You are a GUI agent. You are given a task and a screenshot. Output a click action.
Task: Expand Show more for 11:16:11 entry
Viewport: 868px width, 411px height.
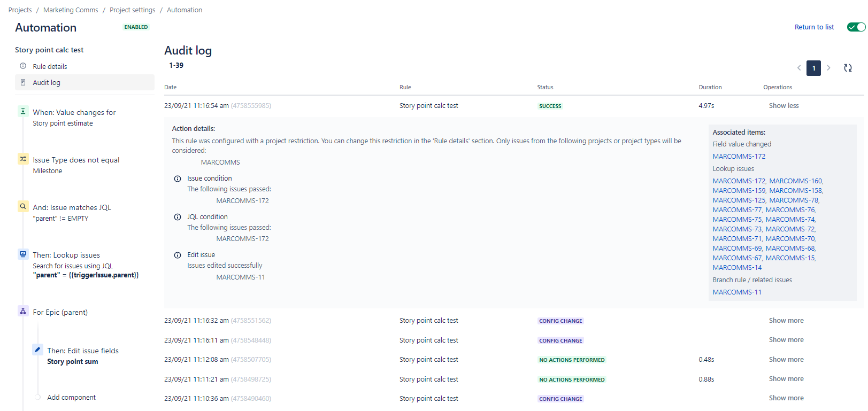[786, 340]
